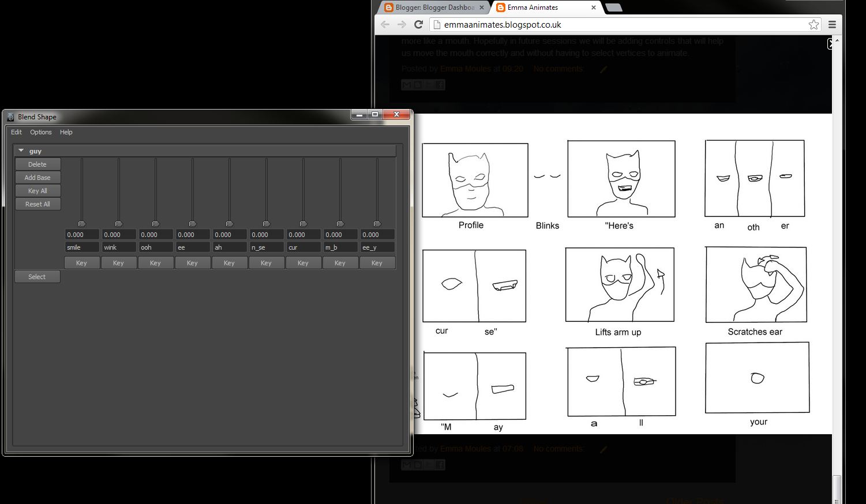Screen dimensions: 866x504
Task: Reload the page in Chrome
Action: point(419,24)
